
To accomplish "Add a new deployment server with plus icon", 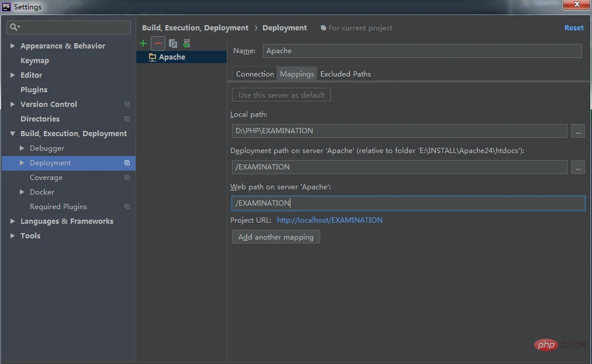I will [x=143, y=43].
